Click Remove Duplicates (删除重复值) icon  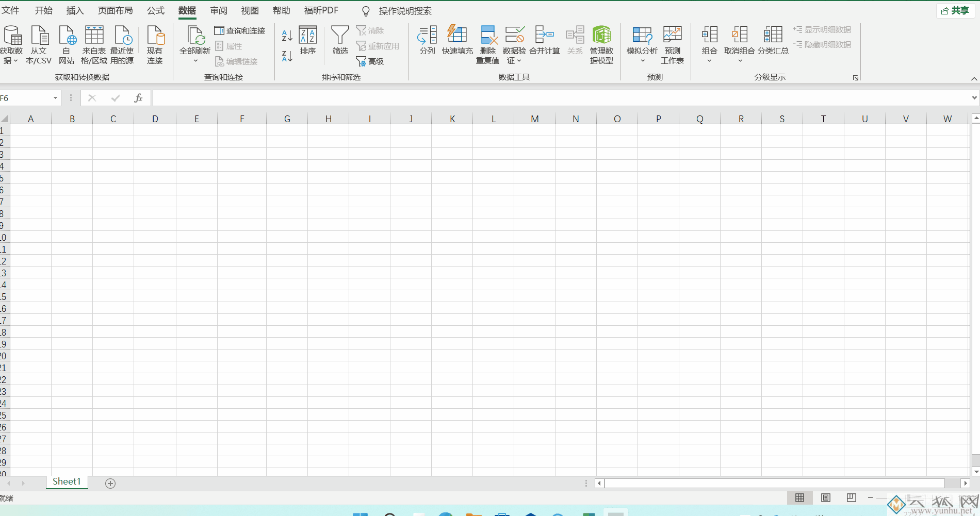[x=487, y=35]
